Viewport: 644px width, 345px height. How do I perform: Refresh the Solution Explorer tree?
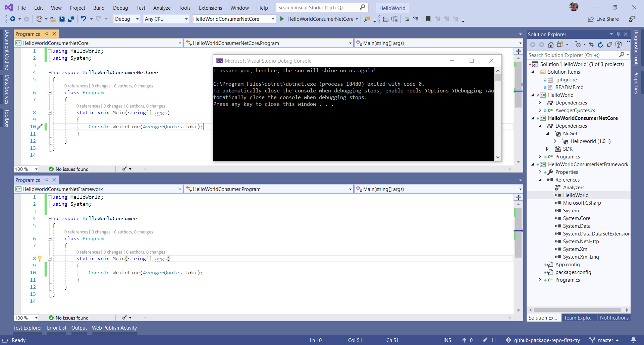click(x=600, y=45)
